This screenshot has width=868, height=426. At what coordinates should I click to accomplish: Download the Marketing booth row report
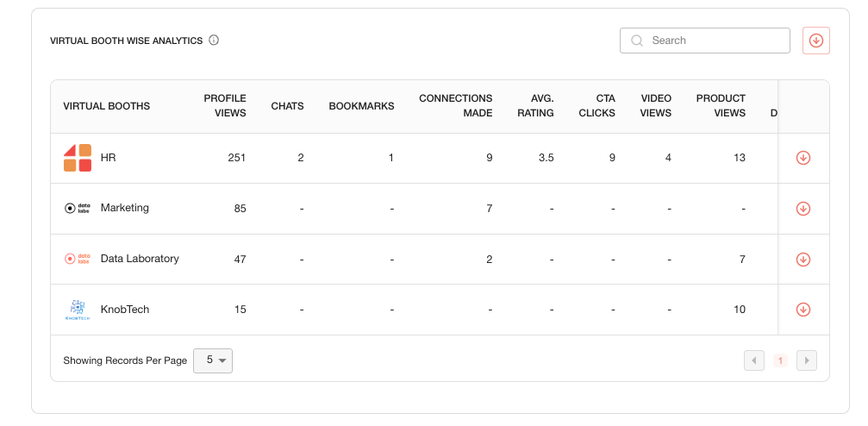(802, 209)
